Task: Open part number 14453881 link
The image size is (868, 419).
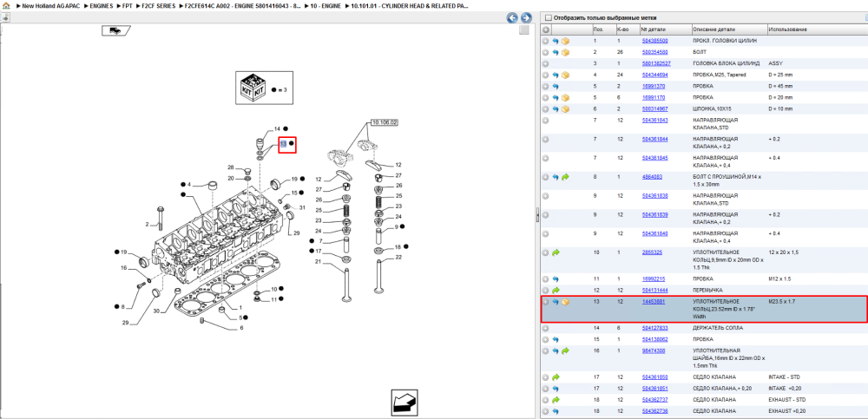Action: click(x=654, y=302)
